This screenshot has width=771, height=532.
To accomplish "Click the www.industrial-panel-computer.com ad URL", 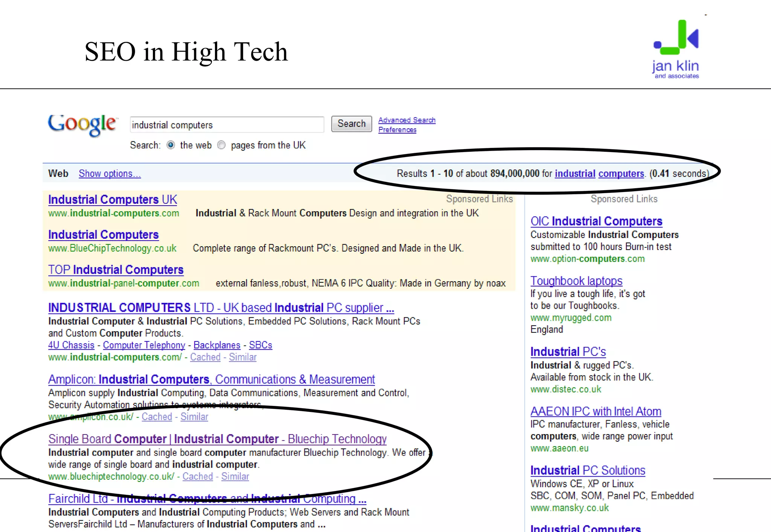I will pyautogui.click(x=123, y=284).
